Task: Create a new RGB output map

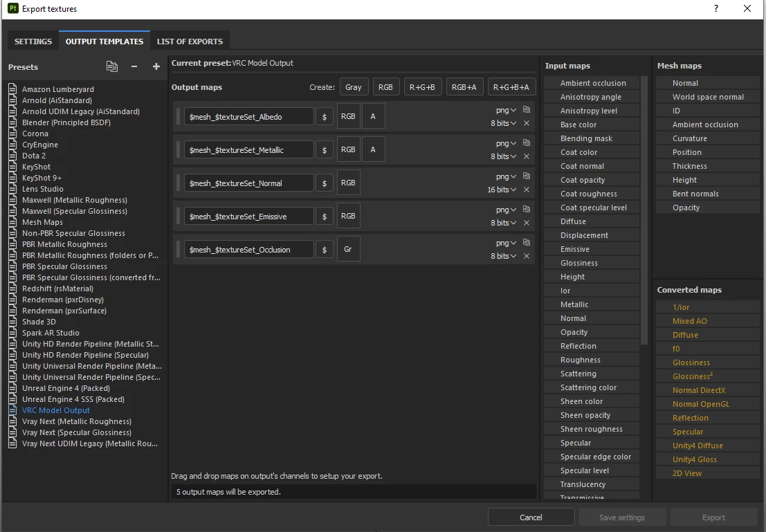Action: pos(385,87)
